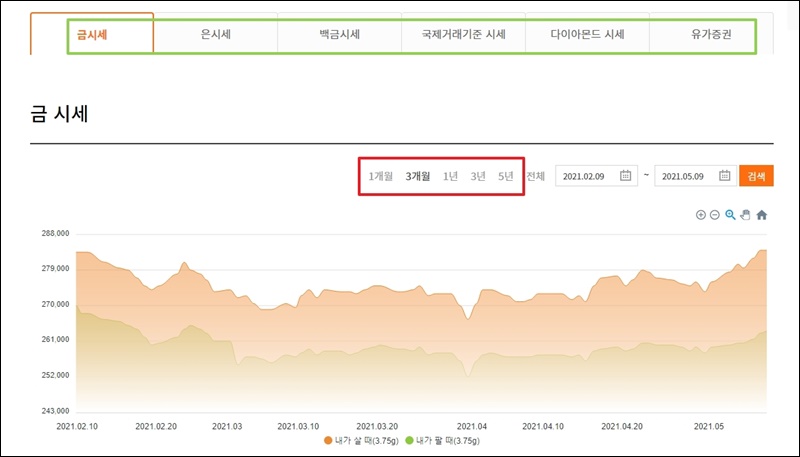
Task: Click the 2021.04 x-axis label
Action: 472,426
